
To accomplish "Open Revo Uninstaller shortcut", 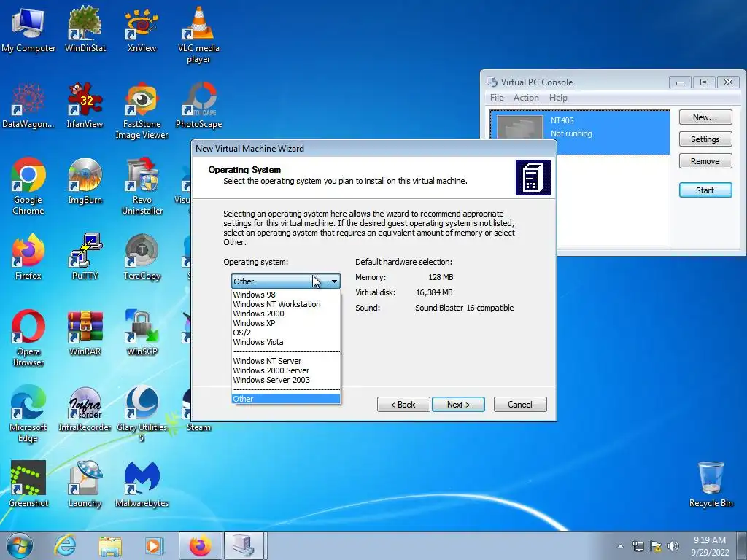I will (142, 187).
